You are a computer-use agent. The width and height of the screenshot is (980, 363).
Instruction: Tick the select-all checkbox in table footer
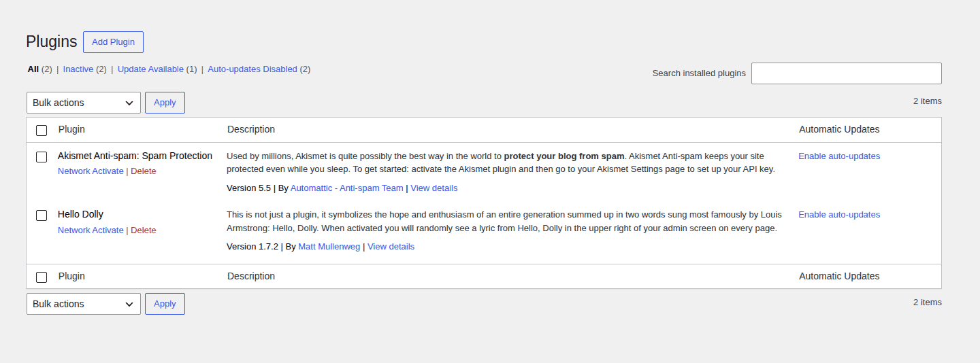pyautogui.click(x=42, y=277)
